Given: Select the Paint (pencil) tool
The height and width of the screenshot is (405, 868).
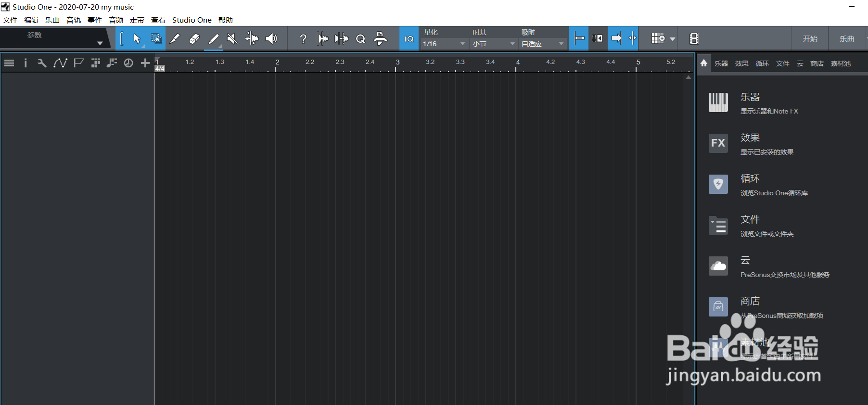Looking at the screenshot, I should (214, 38).
